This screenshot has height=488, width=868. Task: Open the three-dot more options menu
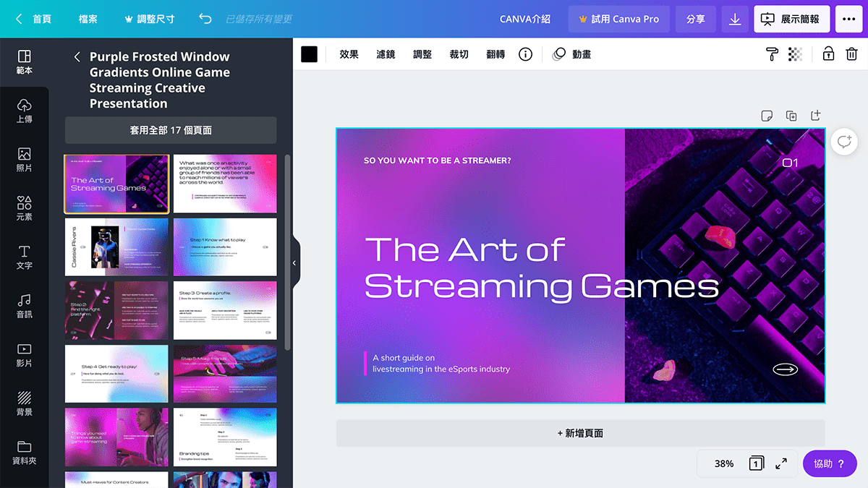[x=848, y=20]
